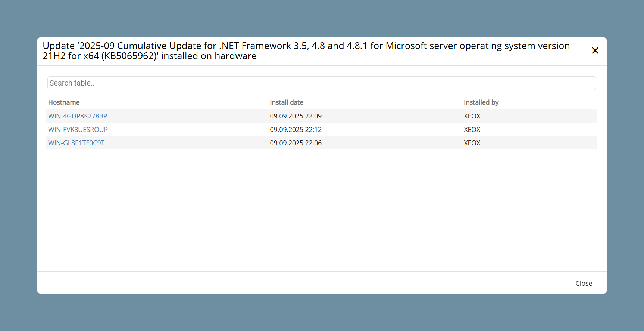This screenshot has height=331, width=644.
Task: Select install date 09.09.2025 22:12
Action: tap(296, 130)
